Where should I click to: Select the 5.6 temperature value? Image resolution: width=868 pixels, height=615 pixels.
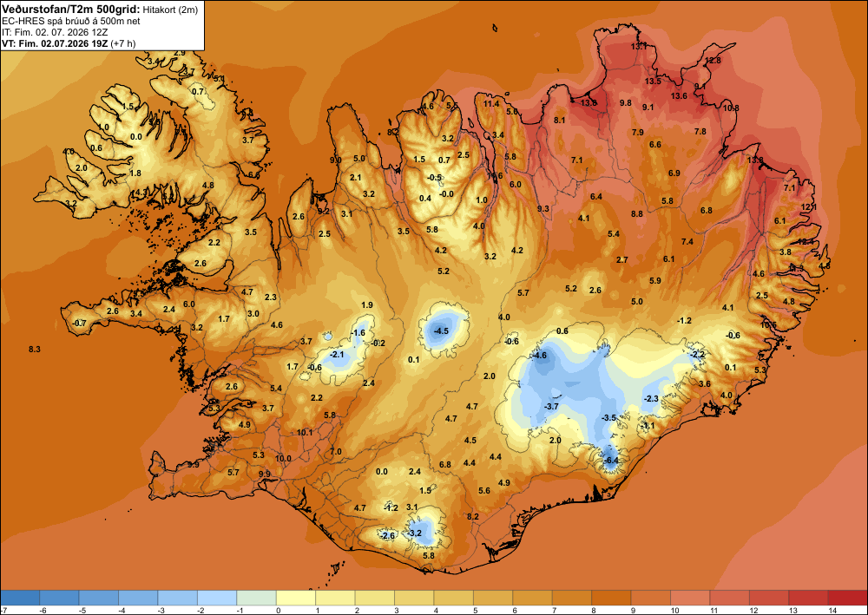pyautogui.click(x=483, y=491)
